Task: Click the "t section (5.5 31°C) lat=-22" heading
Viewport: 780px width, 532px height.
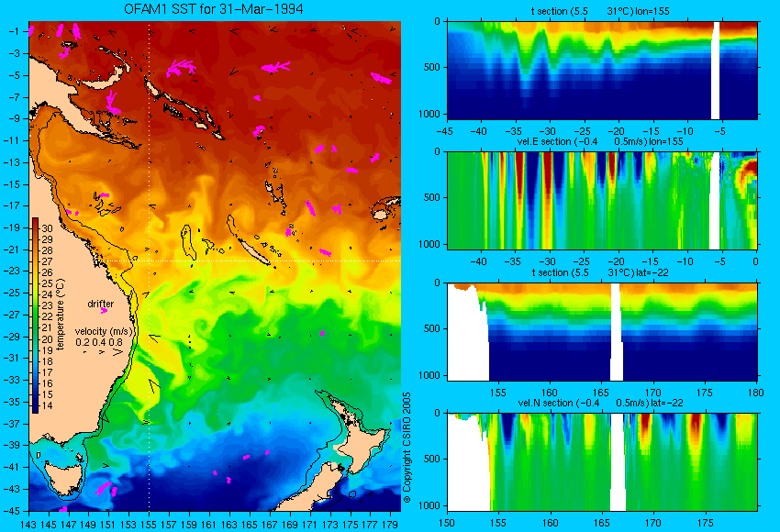Action: click(600, 272)
